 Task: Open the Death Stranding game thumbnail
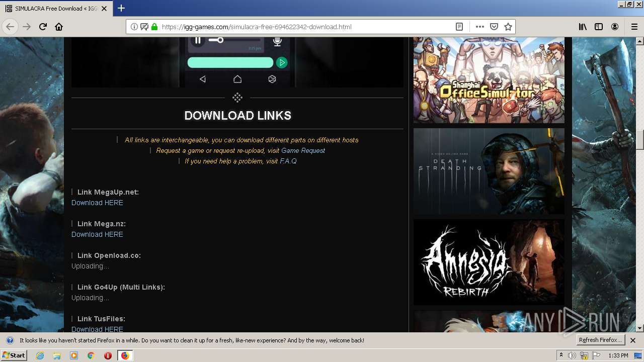pos(489,171)
